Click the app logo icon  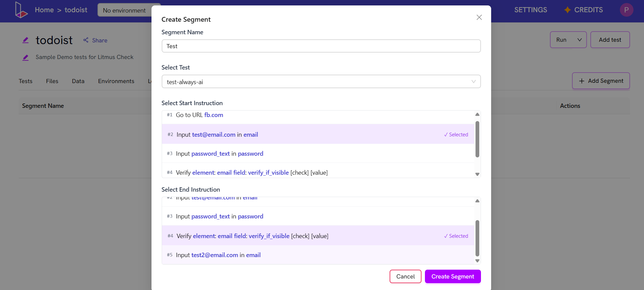pos(21,10)
